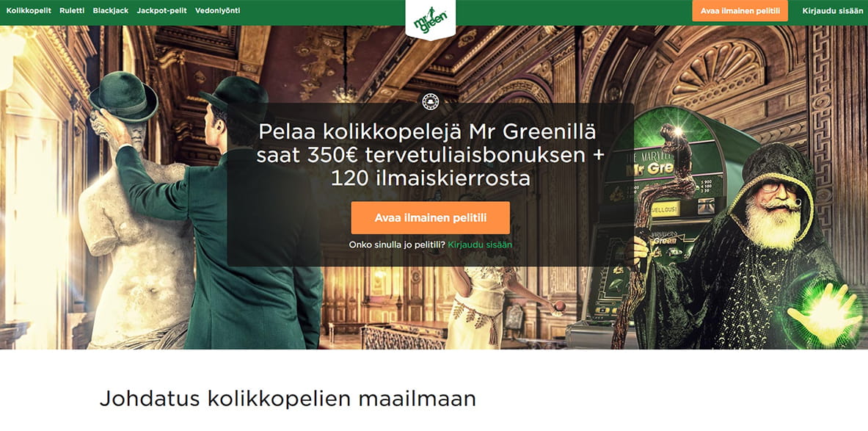Screen dimensions: 868x431
Task: Select Blackjack in the top navigation
Action: click(110, 10)
